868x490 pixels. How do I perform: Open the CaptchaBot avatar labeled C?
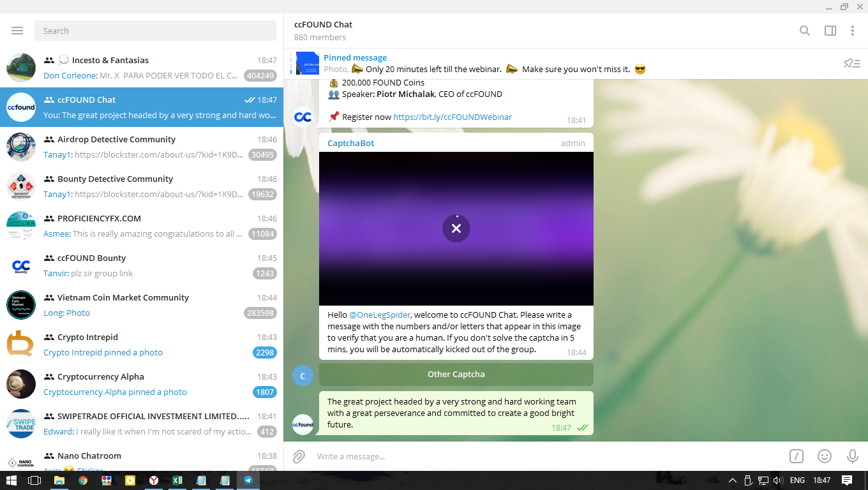coord(303,376)
